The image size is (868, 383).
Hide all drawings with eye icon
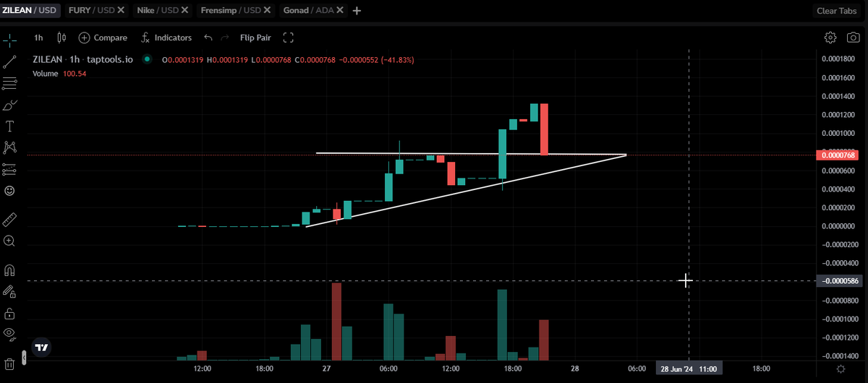point(9,333)
